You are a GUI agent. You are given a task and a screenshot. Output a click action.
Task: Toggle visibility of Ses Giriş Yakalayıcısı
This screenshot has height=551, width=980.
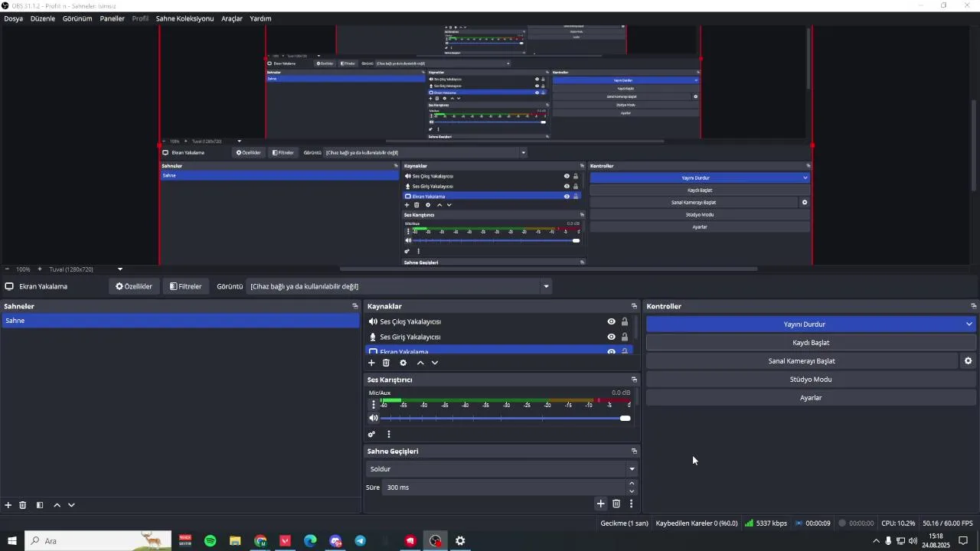point(611,337)
